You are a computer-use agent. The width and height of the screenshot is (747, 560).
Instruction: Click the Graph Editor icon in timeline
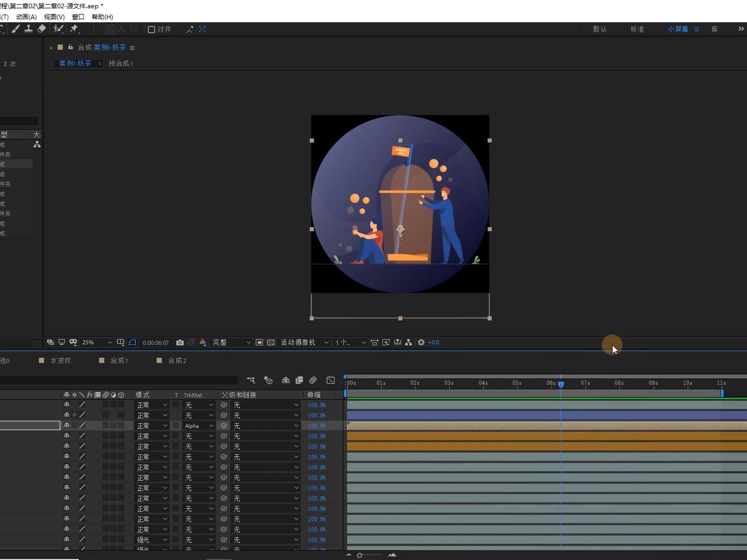[330, 380]
